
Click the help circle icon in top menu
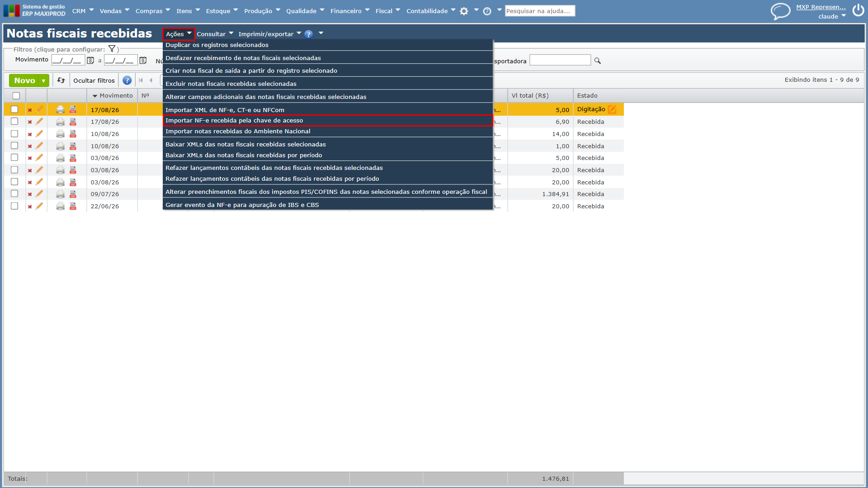[x=487, y=11]
